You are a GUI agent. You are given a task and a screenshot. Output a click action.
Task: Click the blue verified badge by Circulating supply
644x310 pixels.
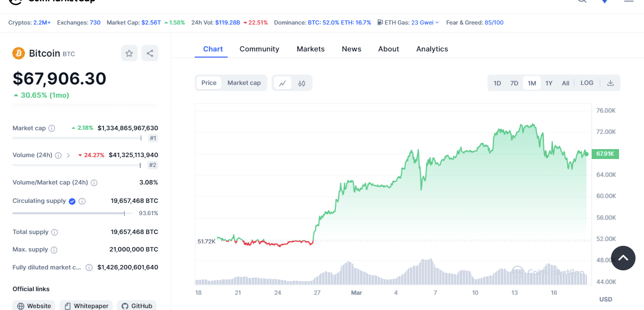point(72,201)
